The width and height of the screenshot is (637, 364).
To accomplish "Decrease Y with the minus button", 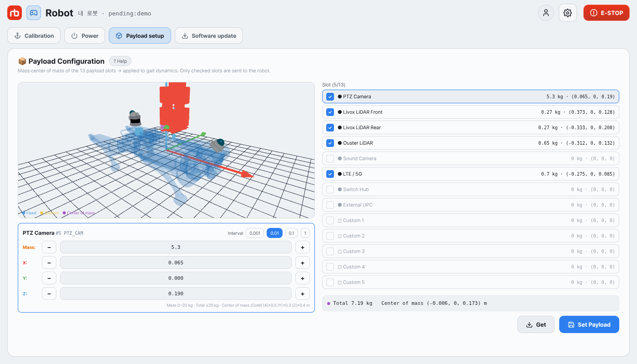I will [49, 278].
